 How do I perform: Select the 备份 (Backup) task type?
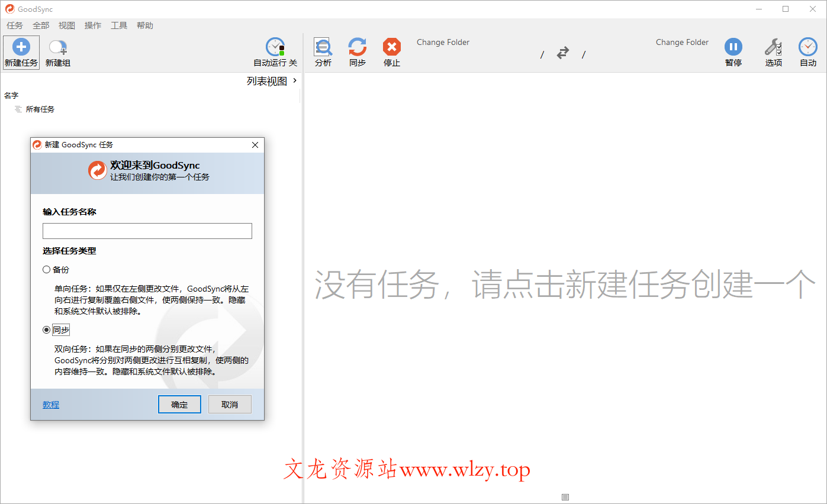[x=46, y=269]
